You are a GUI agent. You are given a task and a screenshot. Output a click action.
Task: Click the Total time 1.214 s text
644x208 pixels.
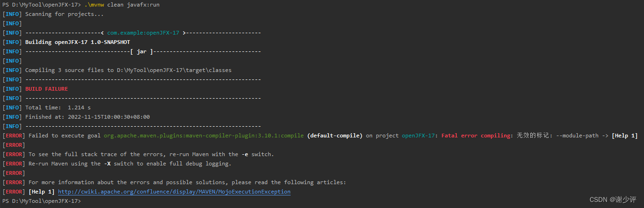point(58,108)
